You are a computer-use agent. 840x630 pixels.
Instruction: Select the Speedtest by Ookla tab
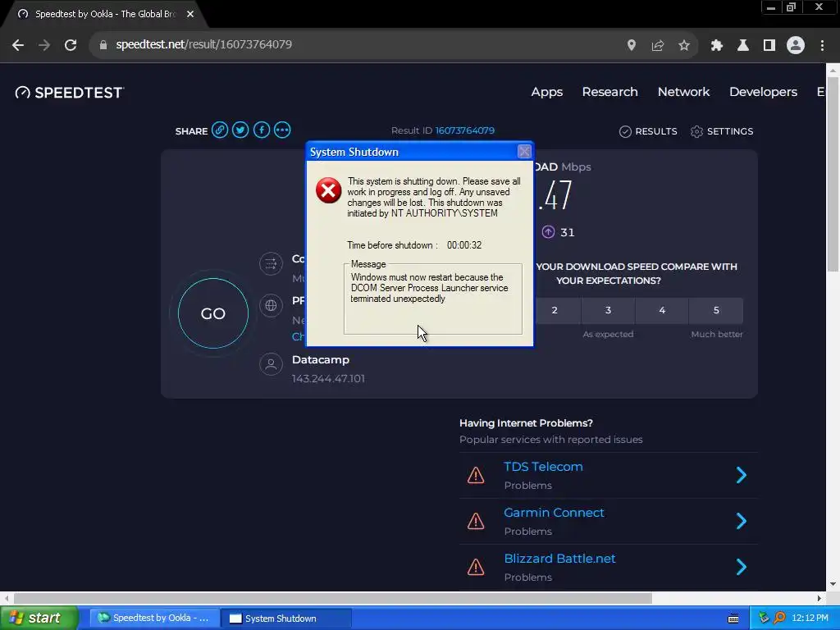(x=105, y=15)
